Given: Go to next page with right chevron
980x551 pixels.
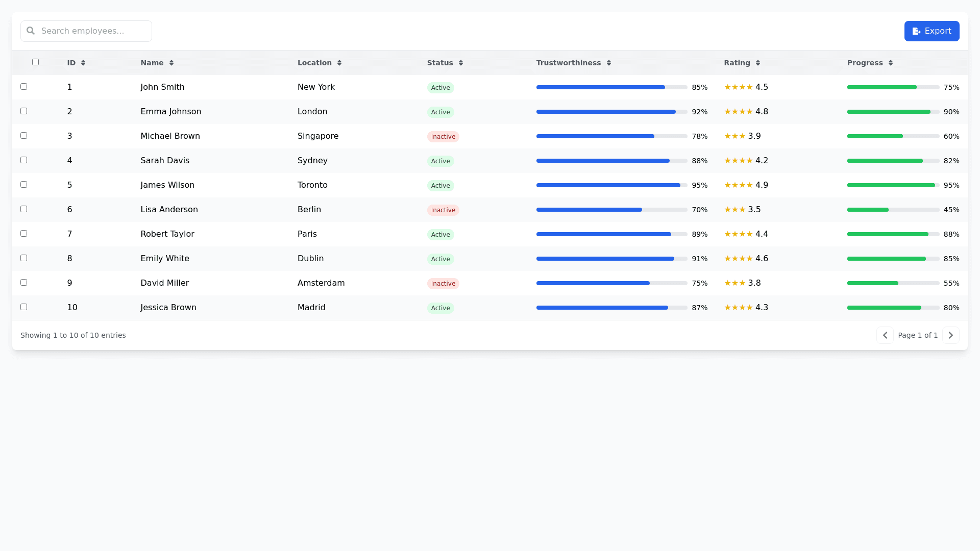Looking at the screenshot, I should [950, 335].
